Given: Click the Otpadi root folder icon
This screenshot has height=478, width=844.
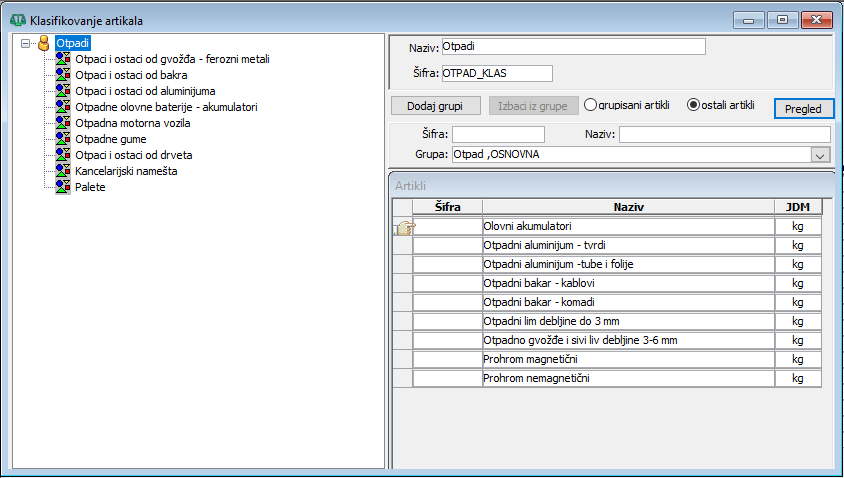Looking at the screenshot, I should (x=43, y=43).
